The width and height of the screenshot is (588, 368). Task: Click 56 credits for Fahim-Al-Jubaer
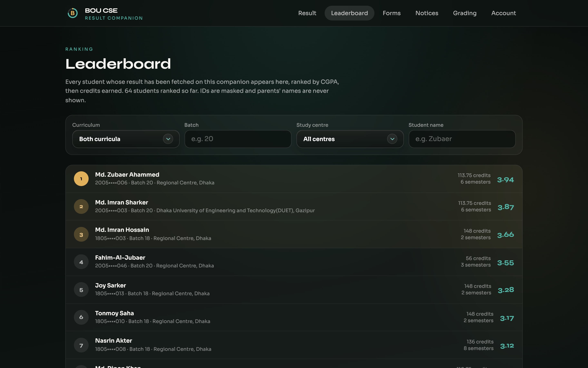coord(478,258)
